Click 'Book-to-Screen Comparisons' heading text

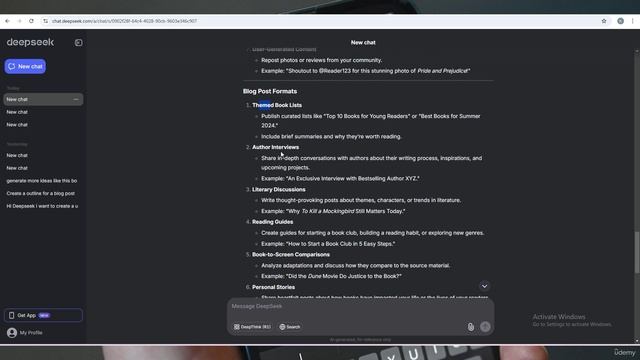pyautogui.click(x=291, y=255)
